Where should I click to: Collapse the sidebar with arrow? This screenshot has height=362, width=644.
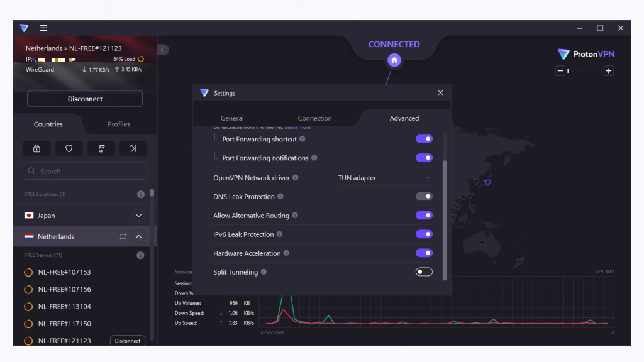[x=163, y=50]
